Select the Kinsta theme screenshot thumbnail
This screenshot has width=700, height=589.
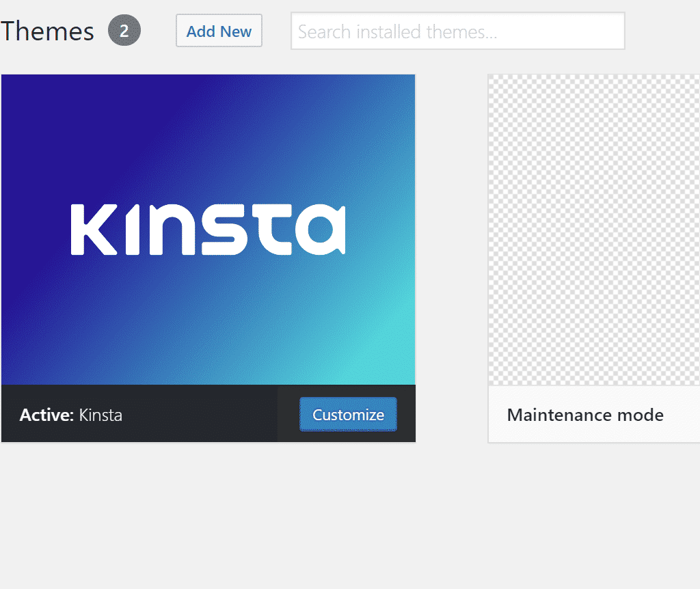pos(208,230)
